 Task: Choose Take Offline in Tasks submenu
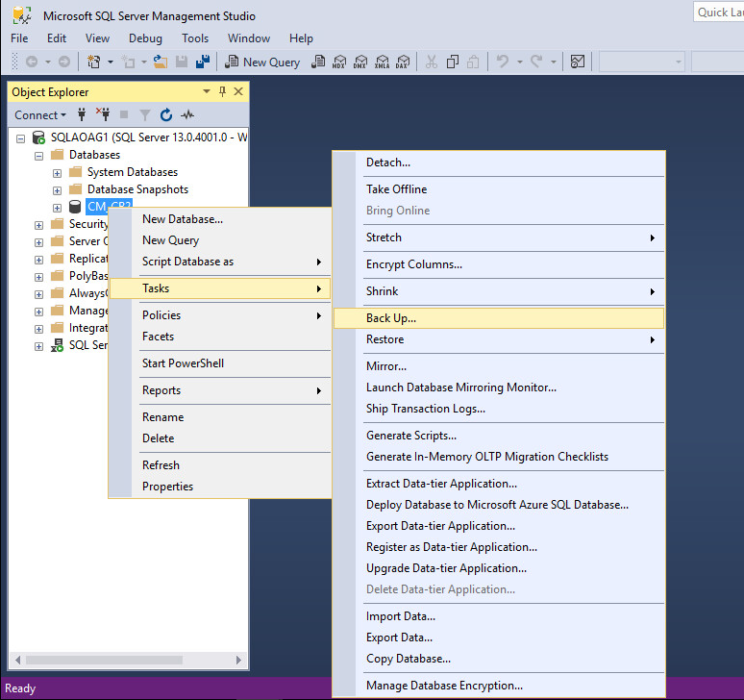click(499, 188)
